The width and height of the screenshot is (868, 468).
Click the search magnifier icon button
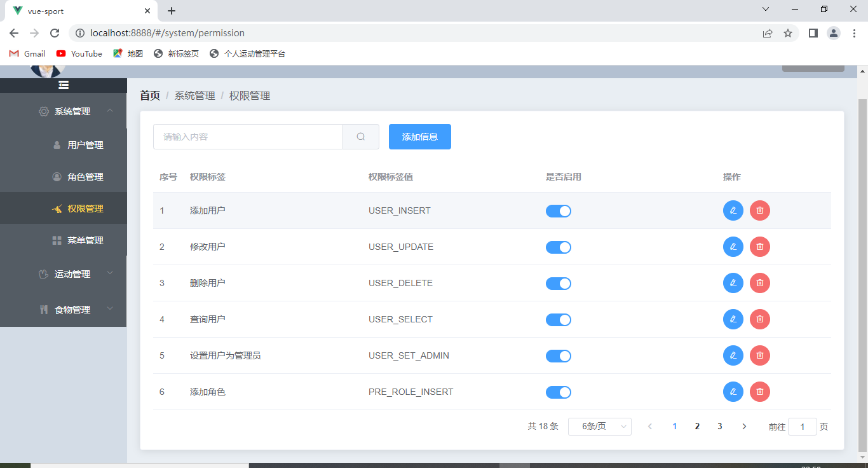361,137
